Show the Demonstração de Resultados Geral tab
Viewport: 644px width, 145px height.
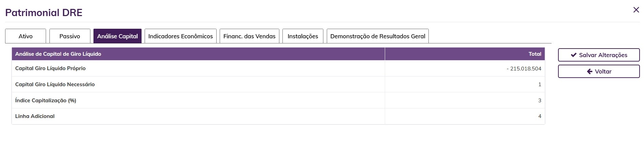pos(378,36)
